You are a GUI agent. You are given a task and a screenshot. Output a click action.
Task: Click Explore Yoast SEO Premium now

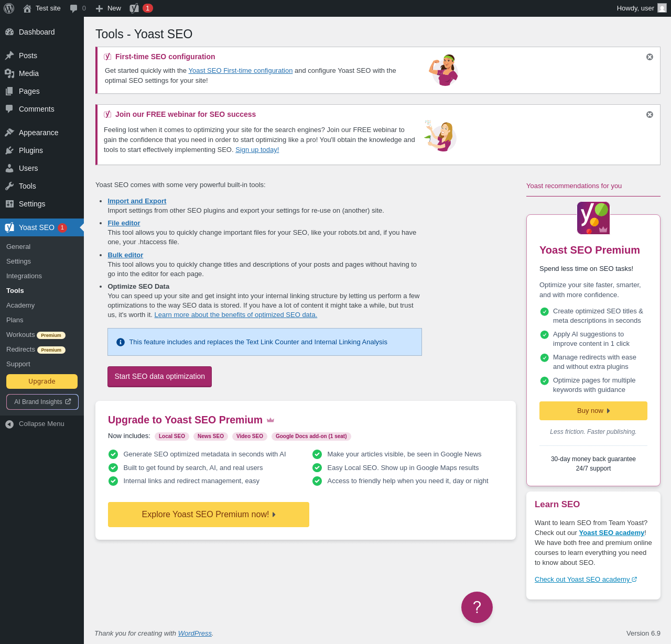pyautogui.click(x=209, y=515)
